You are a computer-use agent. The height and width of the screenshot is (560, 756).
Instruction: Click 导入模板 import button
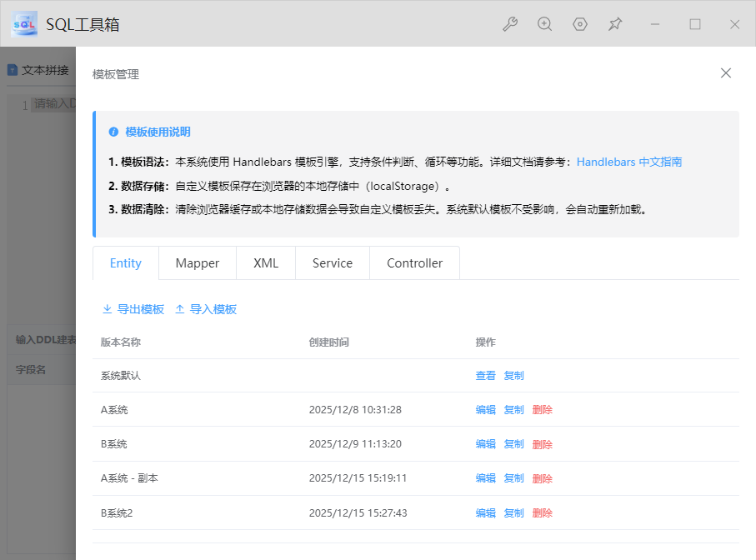[206, 309]
